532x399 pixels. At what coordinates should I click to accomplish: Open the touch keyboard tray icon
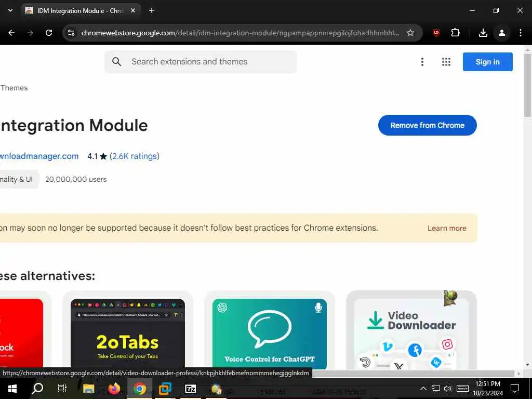click(x=462, y=389)
